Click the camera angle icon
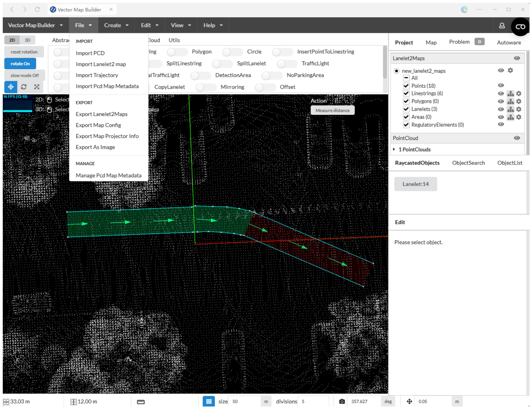Viewport: 532px width, 409px height. (342, 401)
